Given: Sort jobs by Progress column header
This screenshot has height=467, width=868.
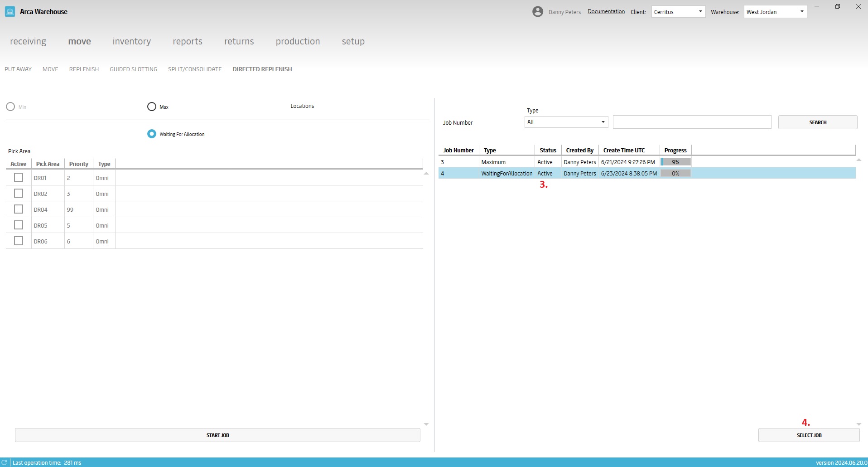Looking at the screenshot, I should click(x=675, y=150).
